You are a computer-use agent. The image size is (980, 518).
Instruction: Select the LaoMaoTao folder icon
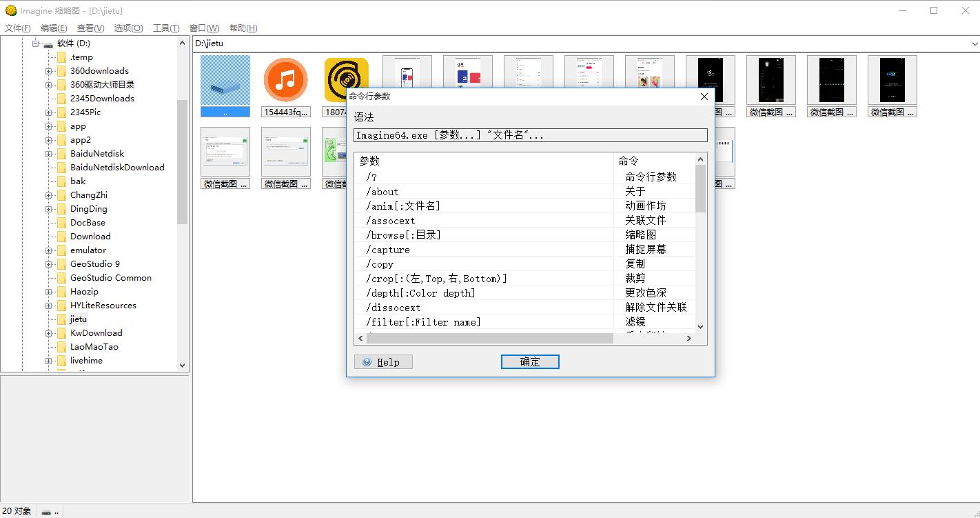[x=61, y=347]
